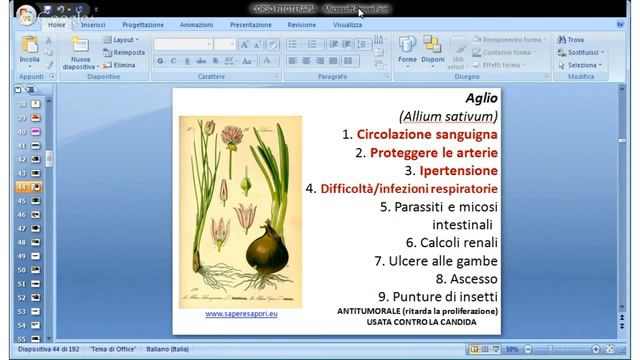Expand the Carattere dialog launcher
This screenshot has height=360, width=640.
(276, 76)
